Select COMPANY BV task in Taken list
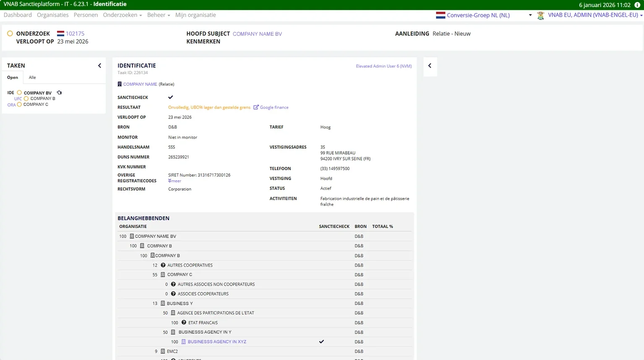Screen dimensions: 644x360 coord(37,93)
